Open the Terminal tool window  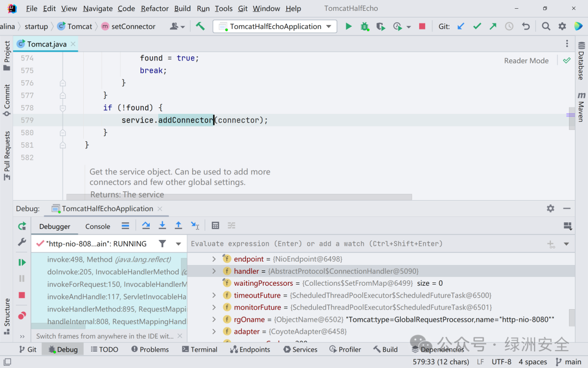[199, 349]
